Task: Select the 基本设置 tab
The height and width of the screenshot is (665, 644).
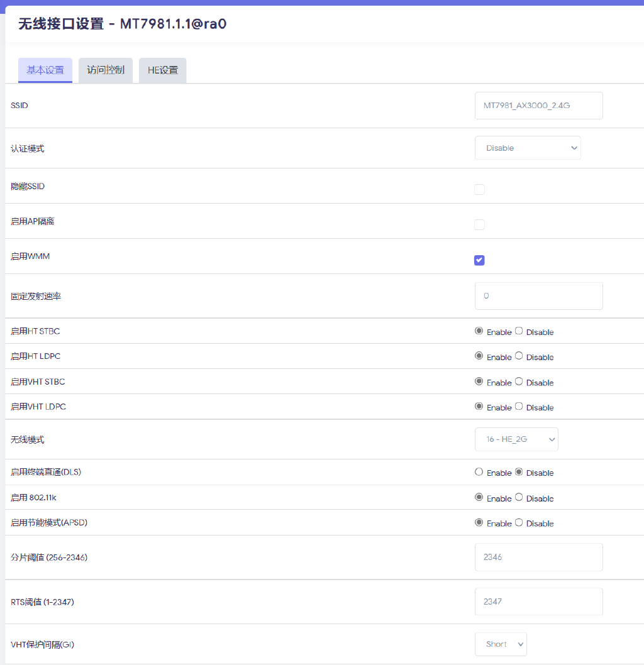Action: click(45, 70)
